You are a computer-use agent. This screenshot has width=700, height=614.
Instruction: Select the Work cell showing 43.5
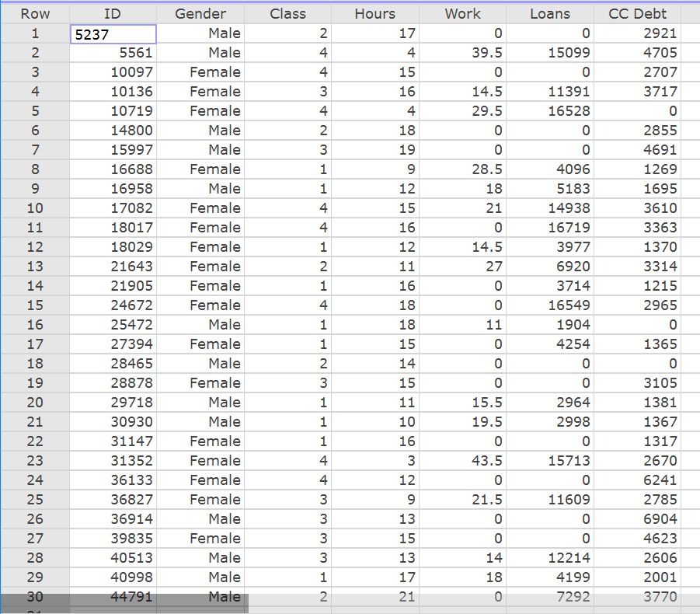(x=462, y=461)
